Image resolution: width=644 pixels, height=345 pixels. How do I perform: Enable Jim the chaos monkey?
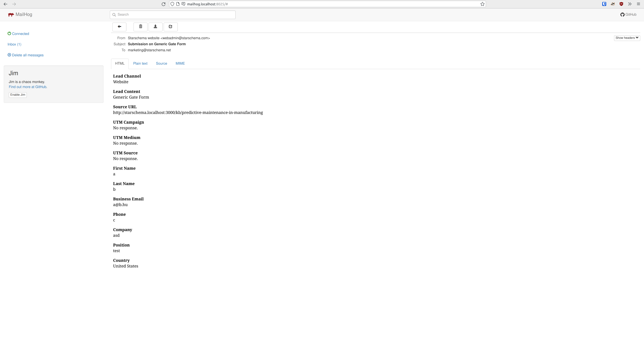(x=17, y=95)
